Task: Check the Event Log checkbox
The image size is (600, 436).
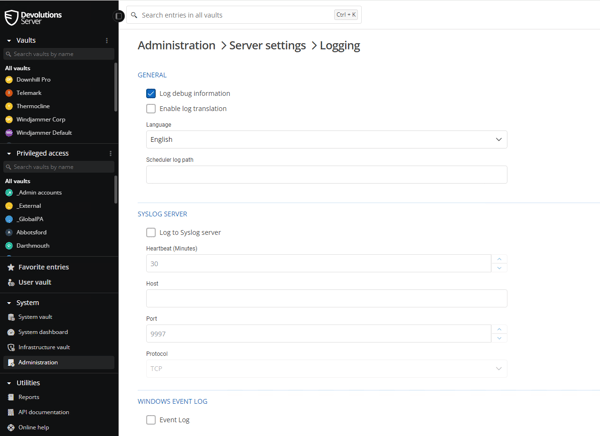Action: click(151, 420)
